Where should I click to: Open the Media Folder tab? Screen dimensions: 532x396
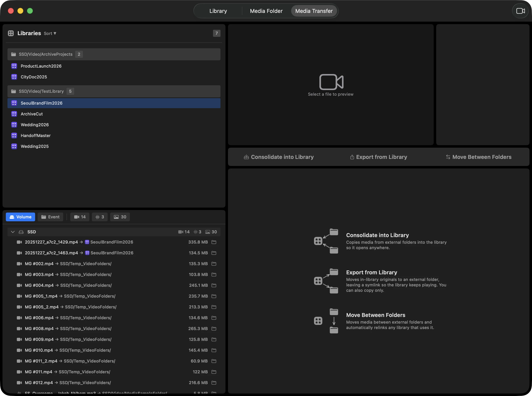tap(266, 11)
